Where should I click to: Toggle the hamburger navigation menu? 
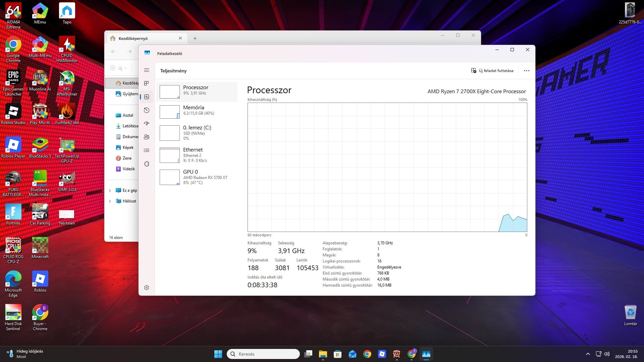[147, 70]
